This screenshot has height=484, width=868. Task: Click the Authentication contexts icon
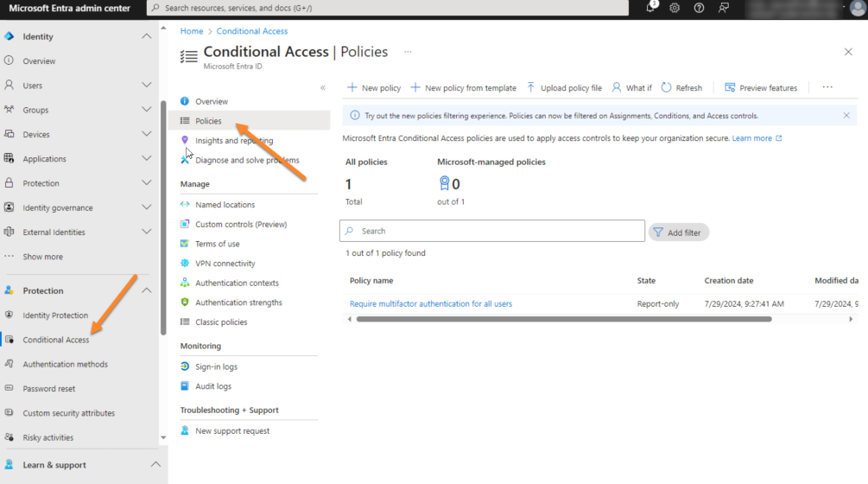tap(185, 283)
